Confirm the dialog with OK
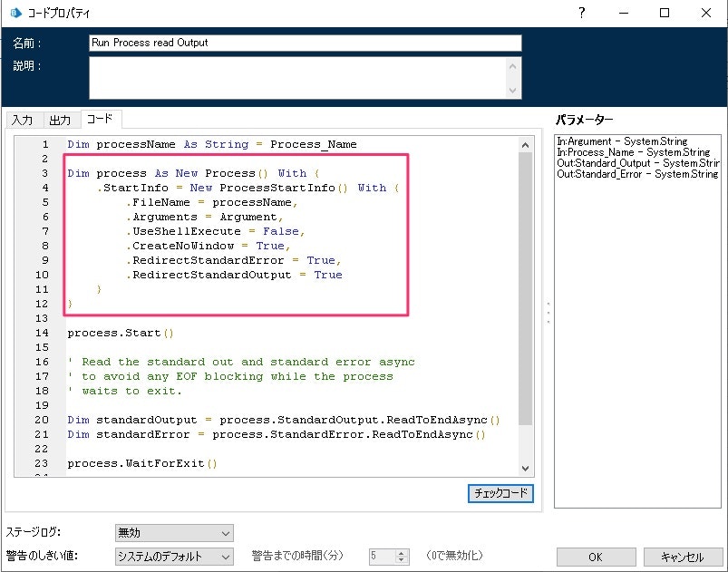The image size is (728, 572). (x=597, y=557)
